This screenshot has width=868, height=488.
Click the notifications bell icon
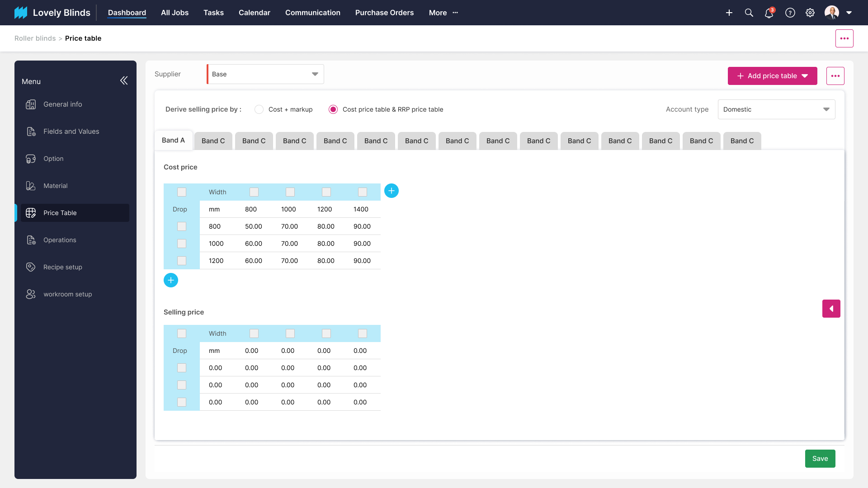[769, 13]
